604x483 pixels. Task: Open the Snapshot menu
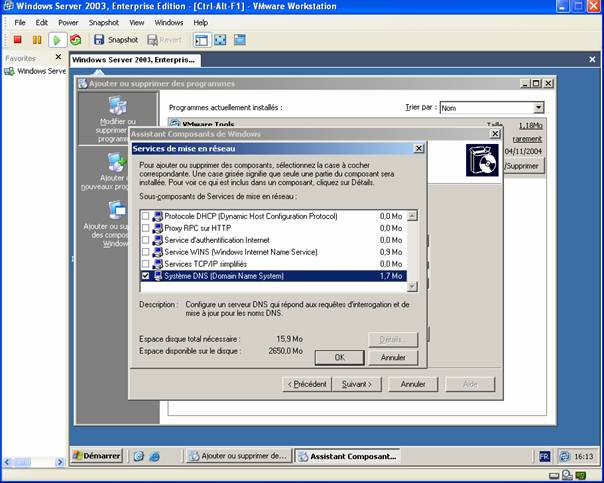point(104,23)
